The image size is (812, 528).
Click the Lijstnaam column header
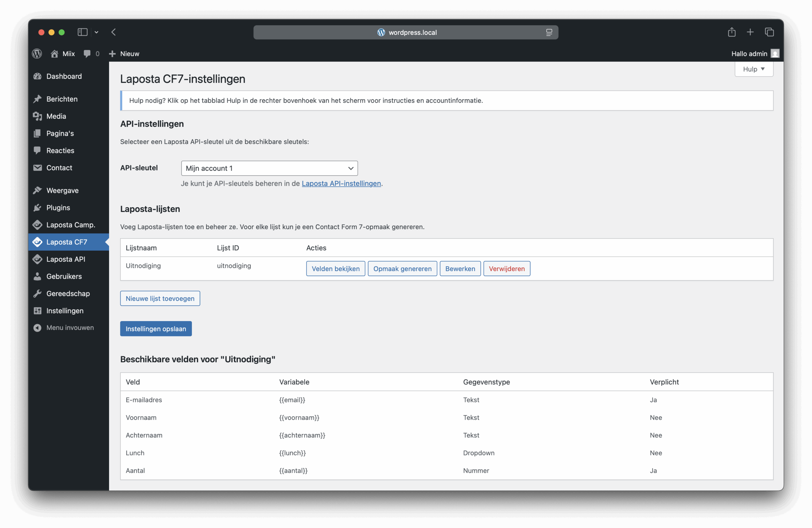141,248
